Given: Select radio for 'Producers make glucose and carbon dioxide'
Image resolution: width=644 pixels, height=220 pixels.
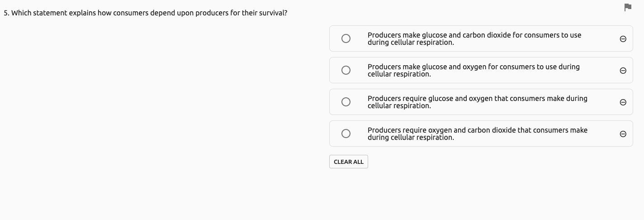Looking at the screenshot, I should pos(346,38).
